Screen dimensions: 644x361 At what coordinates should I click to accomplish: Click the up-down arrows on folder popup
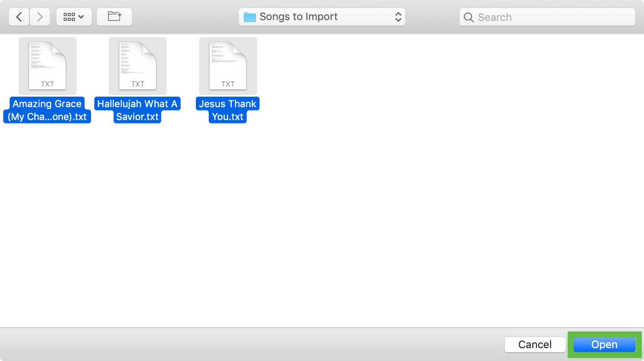coord(398,17)
